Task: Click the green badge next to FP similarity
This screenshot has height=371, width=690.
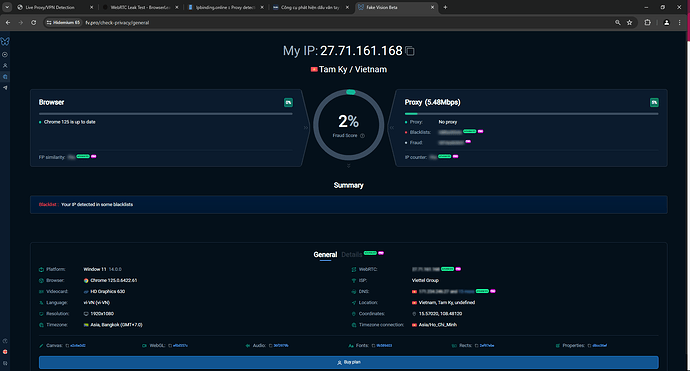Action: tap(83, 156)
